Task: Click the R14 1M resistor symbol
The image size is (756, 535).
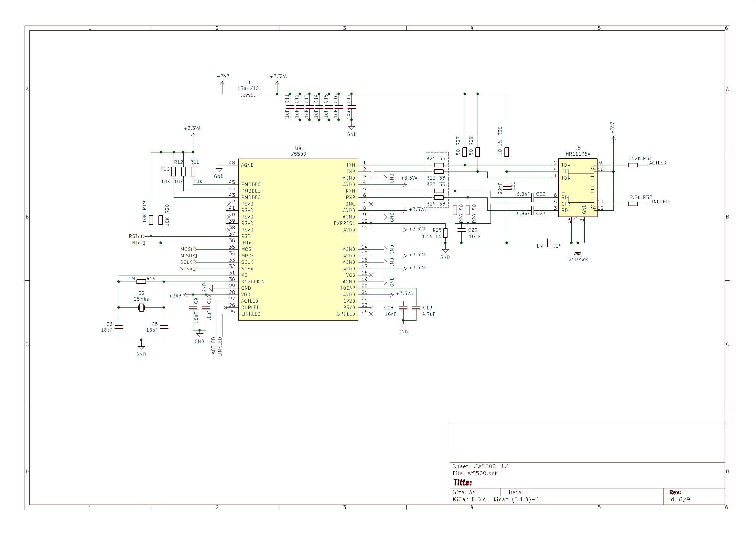Action: [141, 282]
